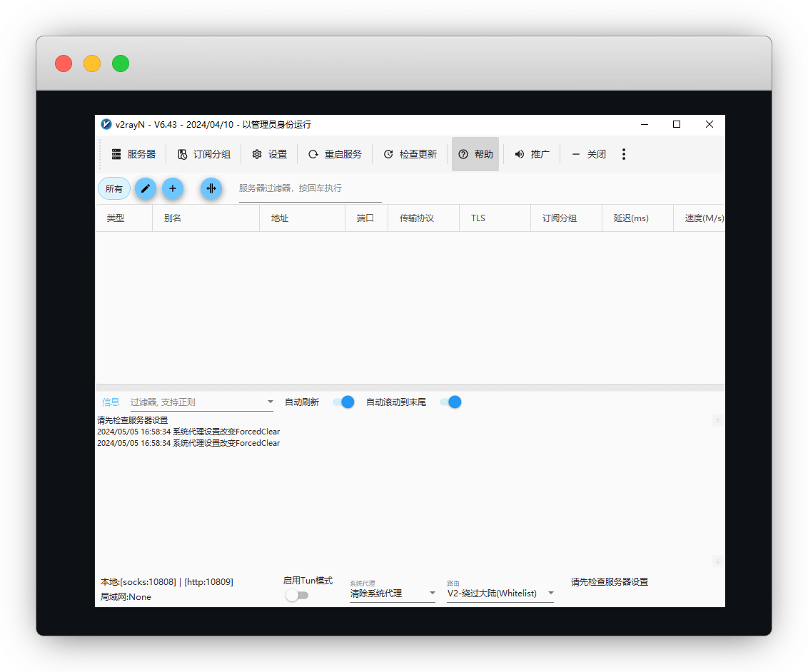
Task: Enable the 启用Tun模式 toggle
Action: coord(297,595)
